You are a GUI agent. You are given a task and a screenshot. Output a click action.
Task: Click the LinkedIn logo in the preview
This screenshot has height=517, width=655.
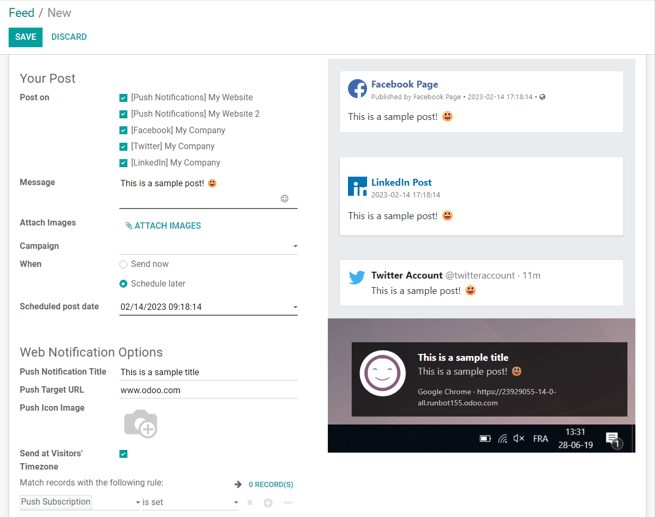coord(357,187)
